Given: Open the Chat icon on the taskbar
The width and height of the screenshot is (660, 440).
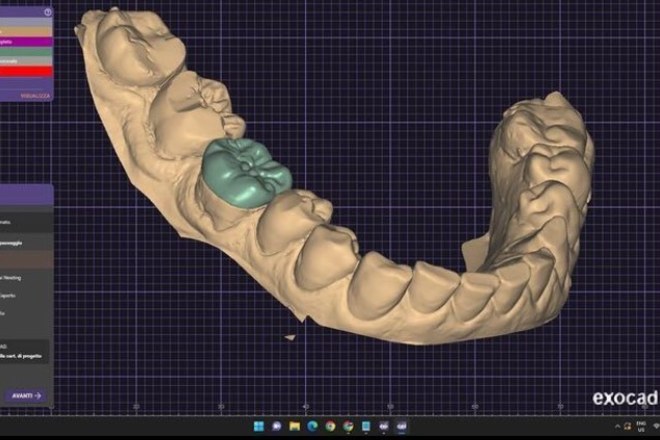Looking at the screenshot, I should [x=277, y=427].
